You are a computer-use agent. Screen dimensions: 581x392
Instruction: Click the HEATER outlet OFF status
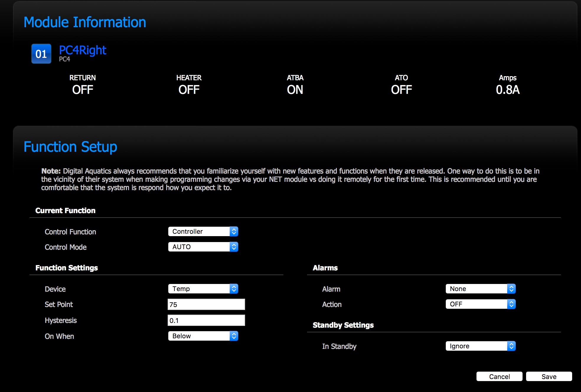tap(189, 89)
